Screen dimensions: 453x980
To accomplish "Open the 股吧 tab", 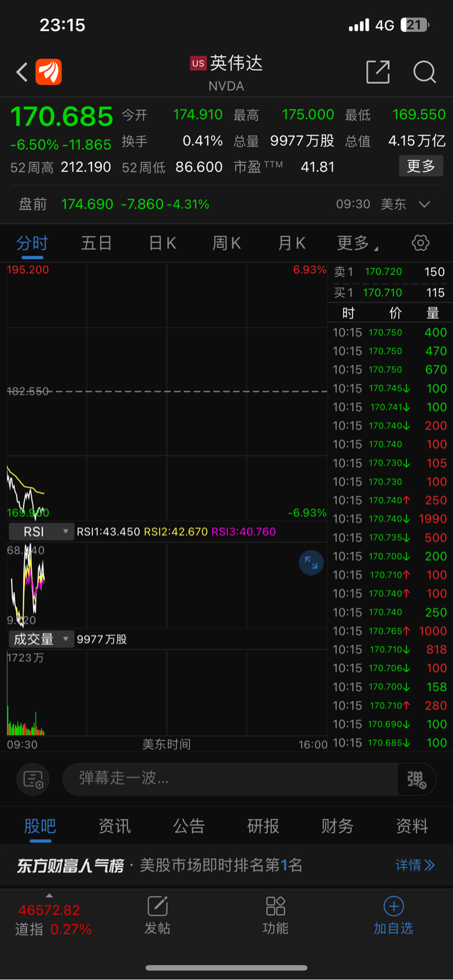I will [40, 826].
